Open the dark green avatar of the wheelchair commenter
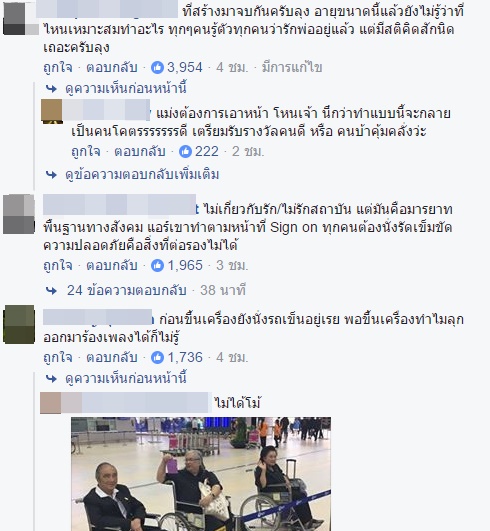The width and height of the screenshot is (490, 531). tap(19, 324)
